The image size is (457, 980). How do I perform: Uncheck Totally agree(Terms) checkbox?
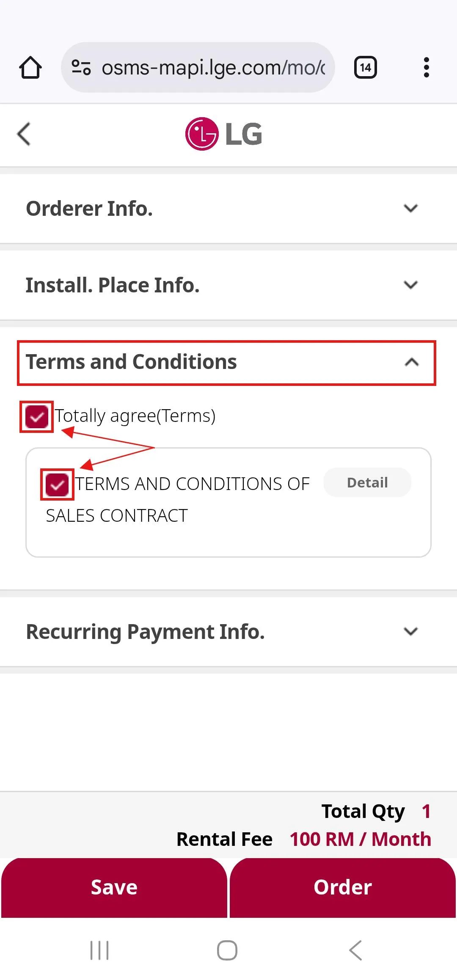pyautogui.click(x=37, y=417)
